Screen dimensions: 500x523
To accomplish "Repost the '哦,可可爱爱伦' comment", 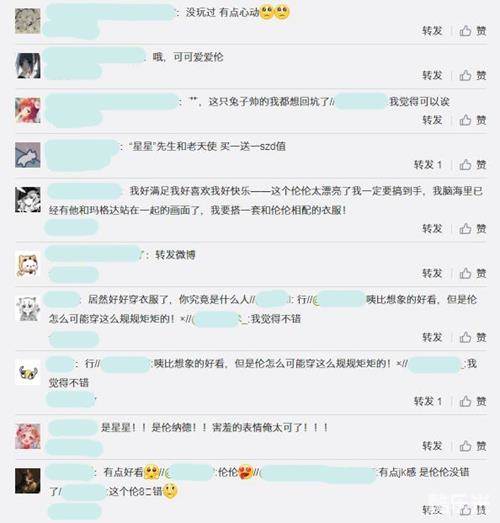I will [x=432, y=75].
